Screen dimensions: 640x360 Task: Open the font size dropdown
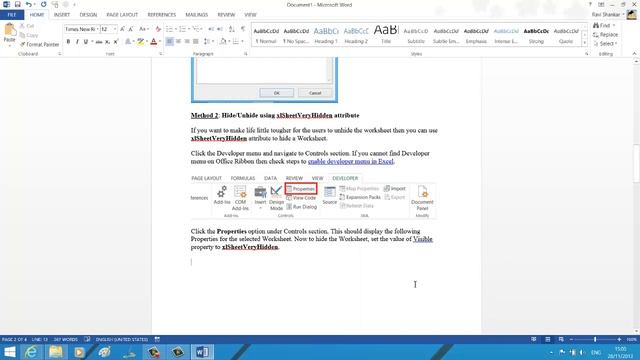pyautogui.click(x=115, y=29)
